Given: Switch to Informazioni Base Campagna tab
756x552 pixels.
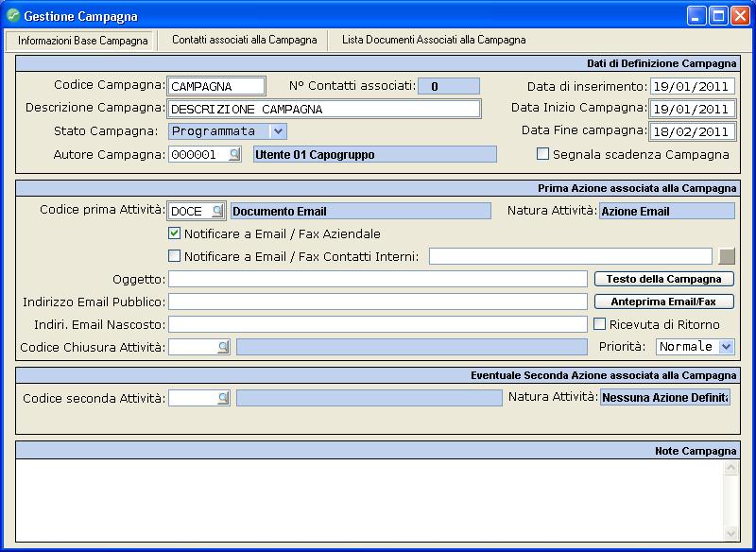Looking at the screenshot, I should pyautogui.click(x=82, y=41).
